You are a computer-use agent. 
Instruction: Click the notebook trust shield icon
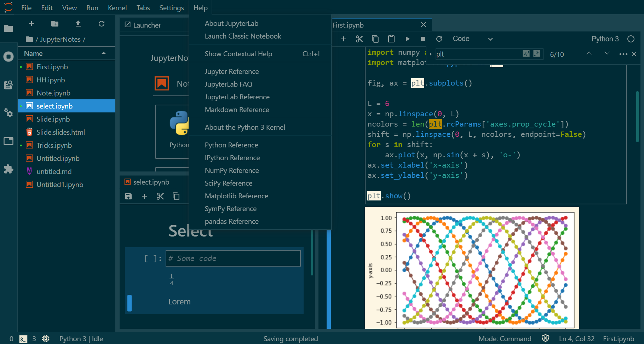click(546, 338)
